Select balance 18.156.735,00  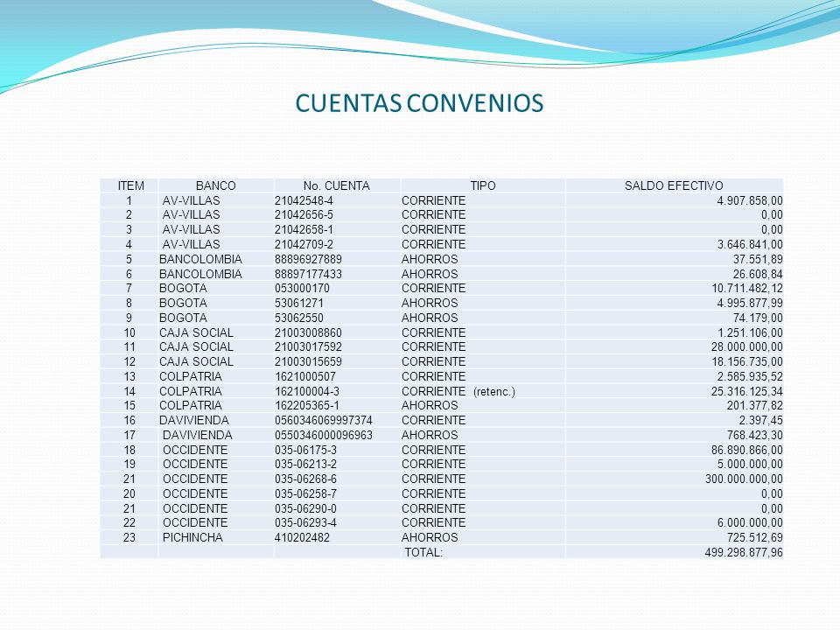[x=746, y=361]
